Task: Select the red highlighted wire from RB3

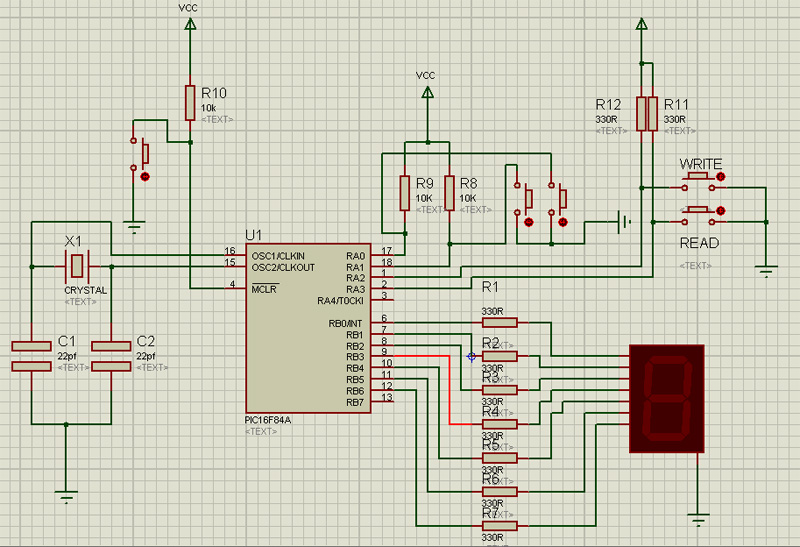Action: [x=449, y=390]
